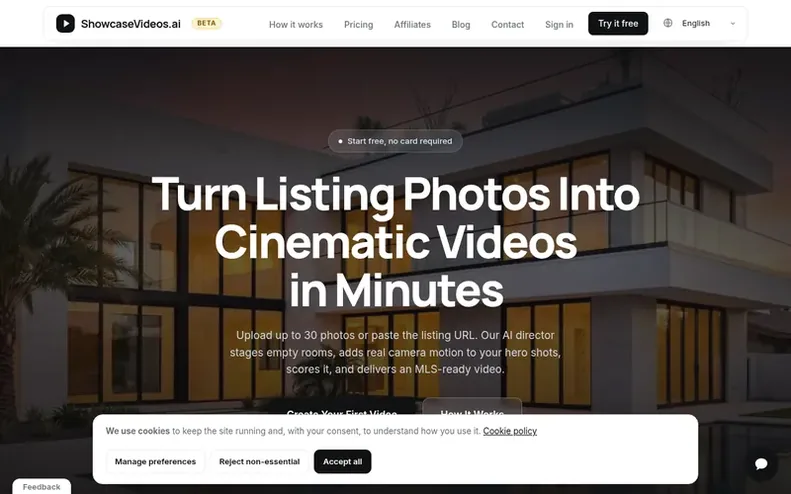Click the 'Start free, no card required' pill
Screen dimensions: 791x494
click(x=395, y=141)
